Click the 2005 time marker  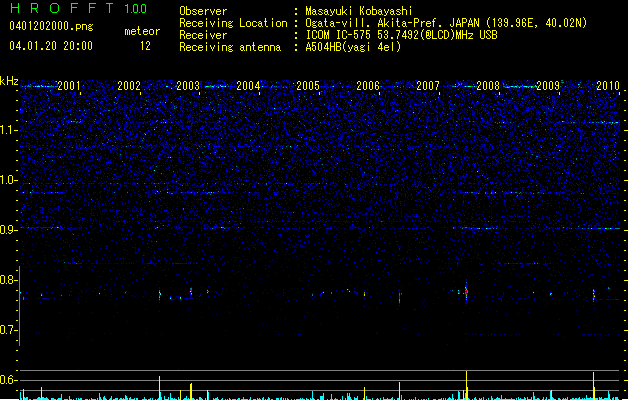tap(308, 86)
